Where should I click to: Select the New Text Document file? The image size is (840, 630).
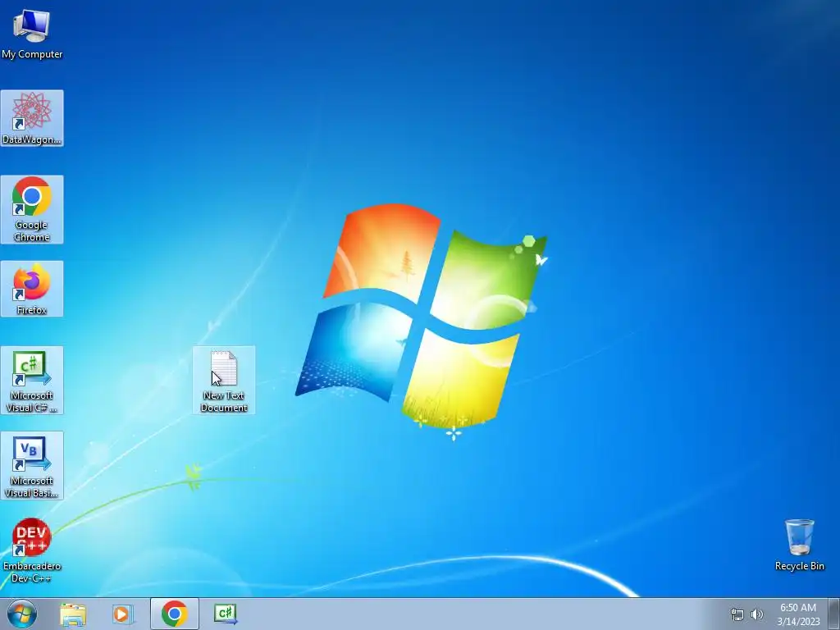pyautogui.click(x=224, y=381)
